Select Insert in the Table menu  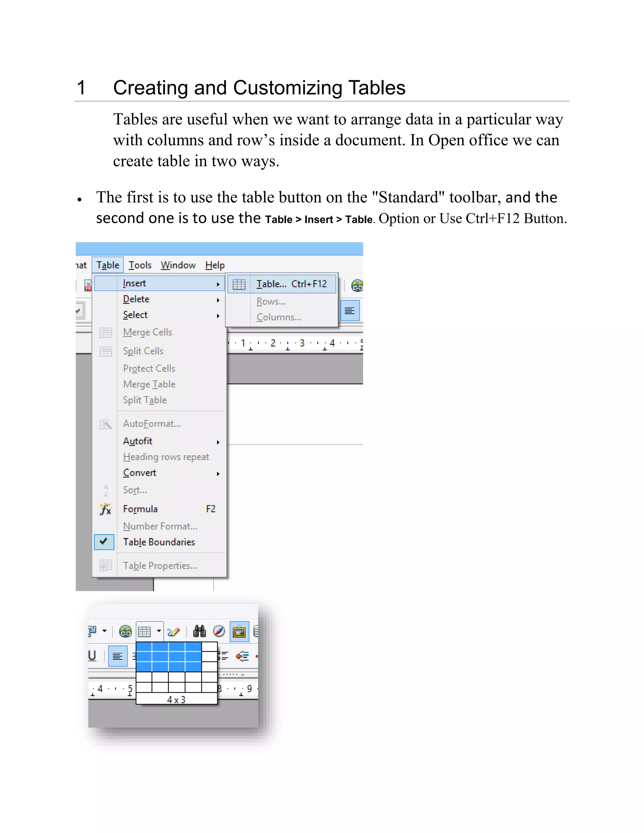pyautogui.click(x=159, y=284)
